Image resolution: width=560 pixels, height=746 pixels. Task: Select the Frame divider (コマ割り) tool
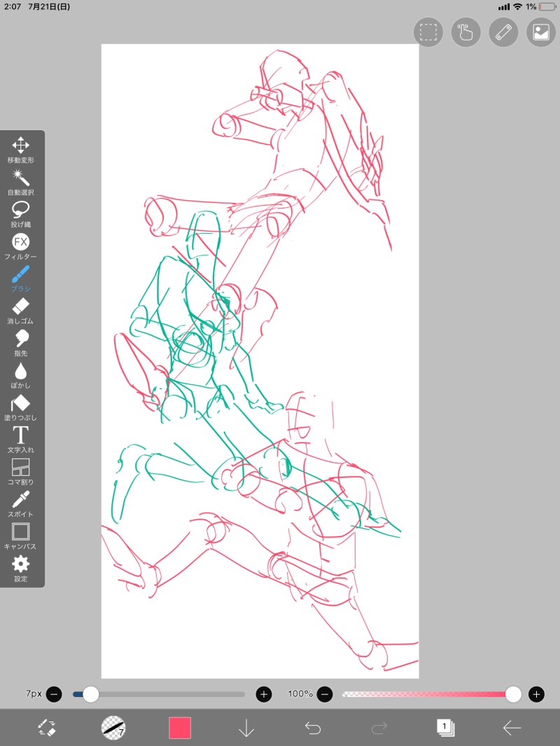click(20, 472)
